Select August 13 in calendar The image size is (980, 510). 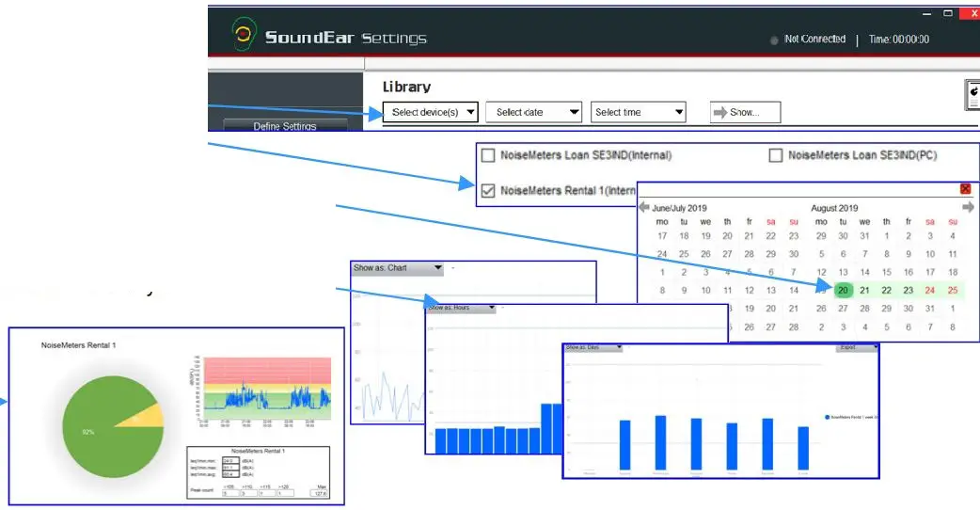(x=843, y=272)
